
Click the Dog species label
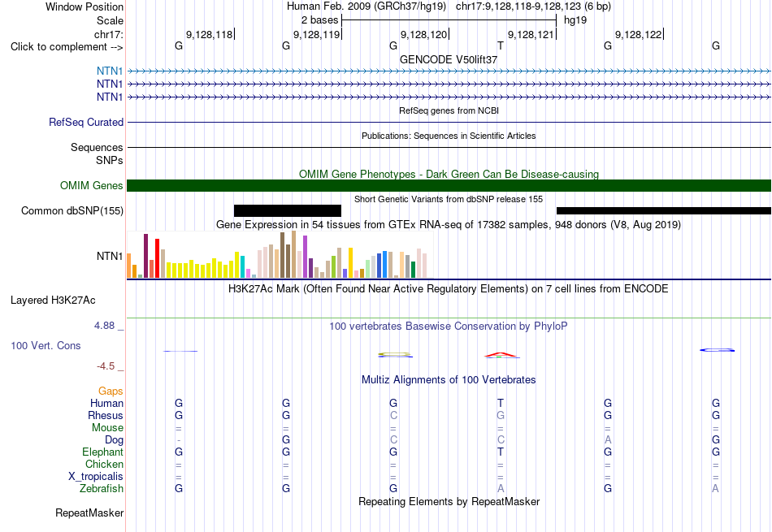coord(114,440)
